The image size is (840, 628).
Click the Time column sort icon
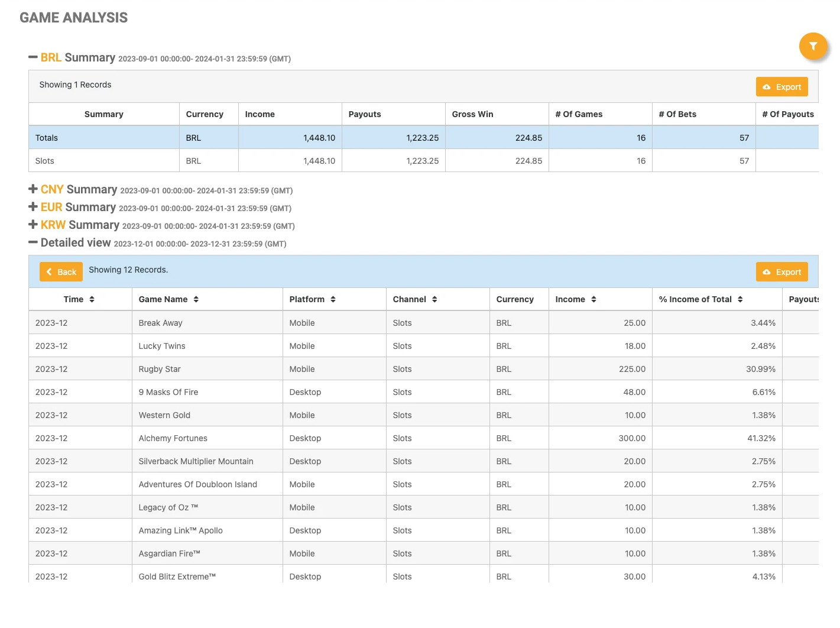(92, 300)
